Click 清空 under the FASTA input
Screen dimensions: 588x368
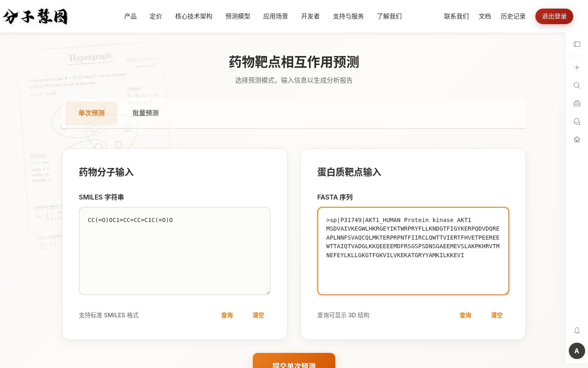(x=497, y=315)
